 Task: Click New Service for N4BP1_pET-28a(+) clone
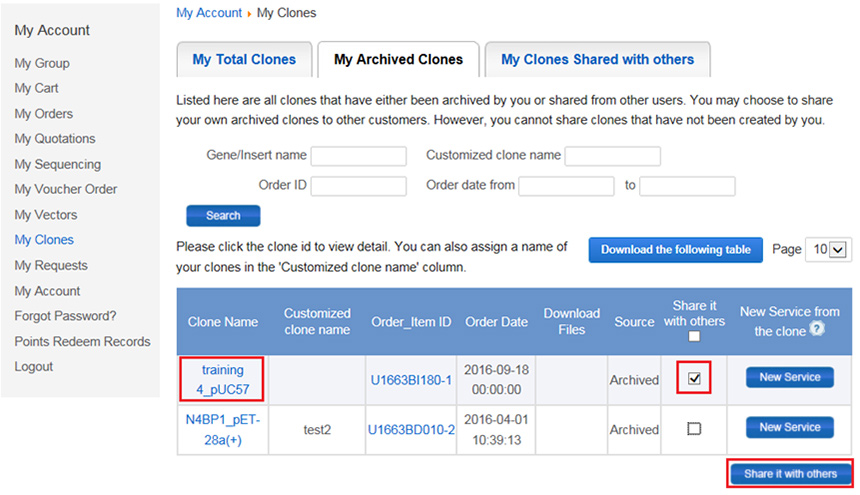[789, 428]
